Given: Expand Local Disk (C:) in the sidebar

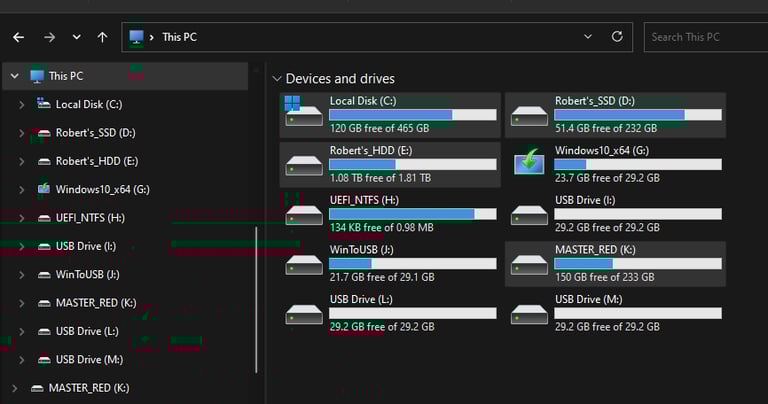Looking at the screenshot, I should pos(22,104).
